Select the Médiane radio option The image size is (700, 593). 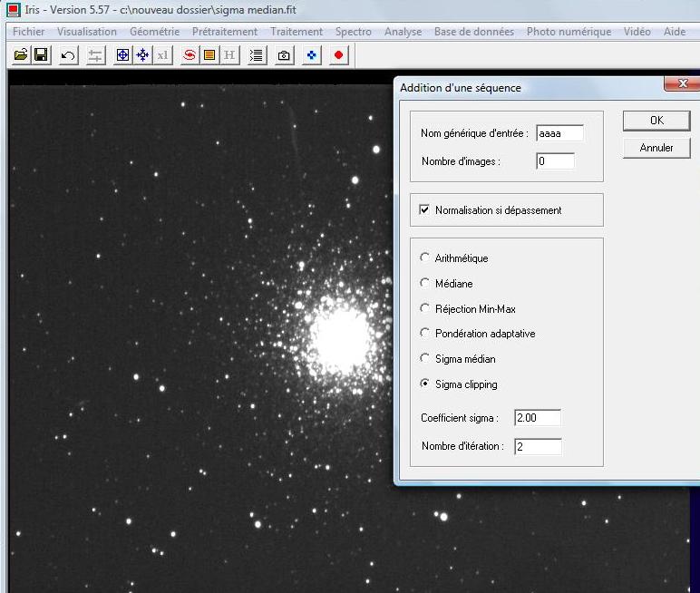click(424, 283)
